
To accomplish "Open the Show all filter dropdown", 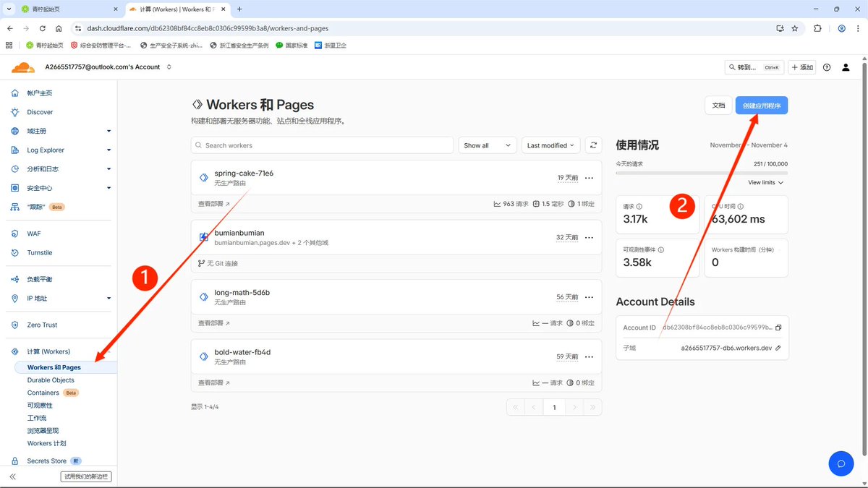I will pyautogui.click(x=488, y=145).
